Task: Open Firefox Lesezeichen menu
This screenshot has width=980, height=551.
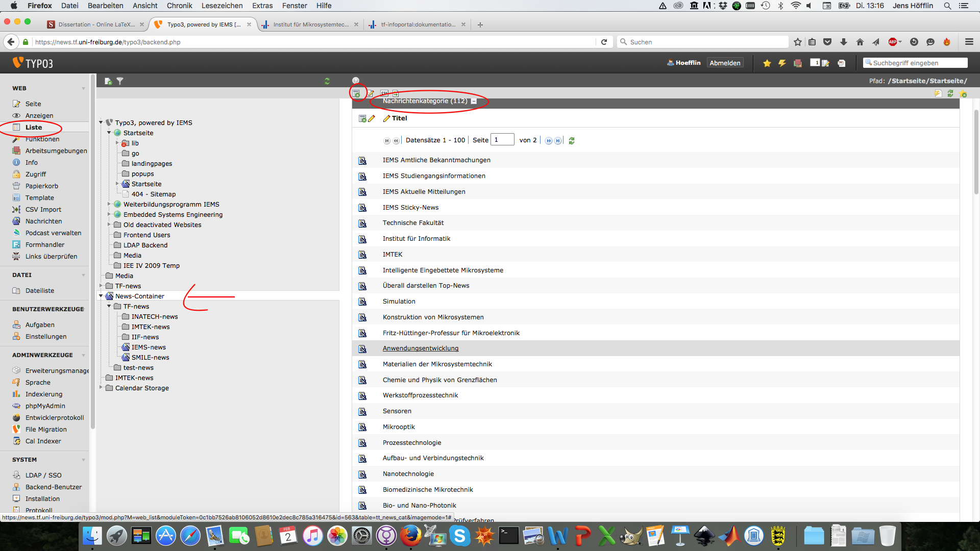Action: (x=222, y=6)
